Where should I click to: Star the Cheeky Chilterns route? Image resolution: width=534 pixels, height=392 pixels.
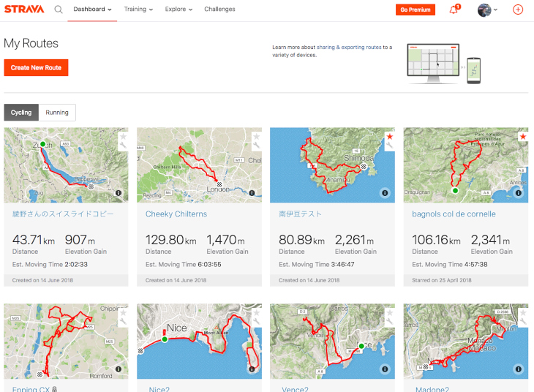257,137
